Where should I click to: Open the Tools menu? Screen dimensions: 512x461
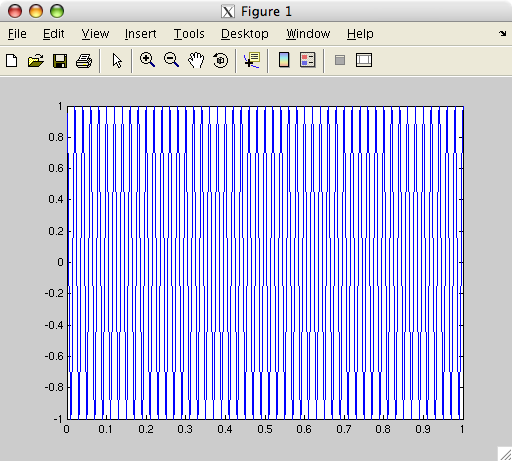click(189, 34)
